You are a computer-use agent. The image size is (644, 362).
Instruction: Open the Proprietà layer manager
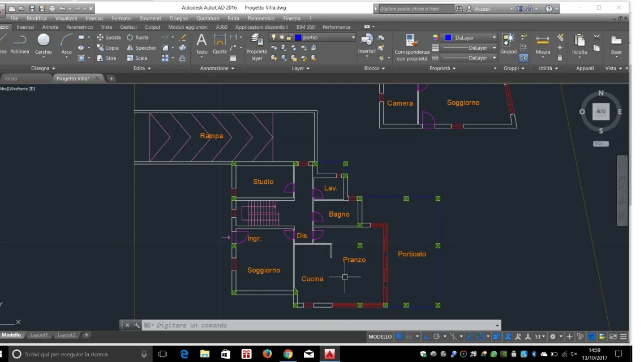[257, 47]
